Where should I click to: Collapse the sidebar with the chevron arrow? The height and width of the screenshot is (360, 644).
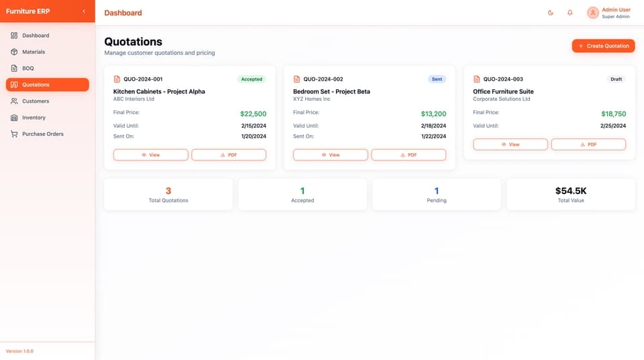pyautogui.click(x=84, y=11)
